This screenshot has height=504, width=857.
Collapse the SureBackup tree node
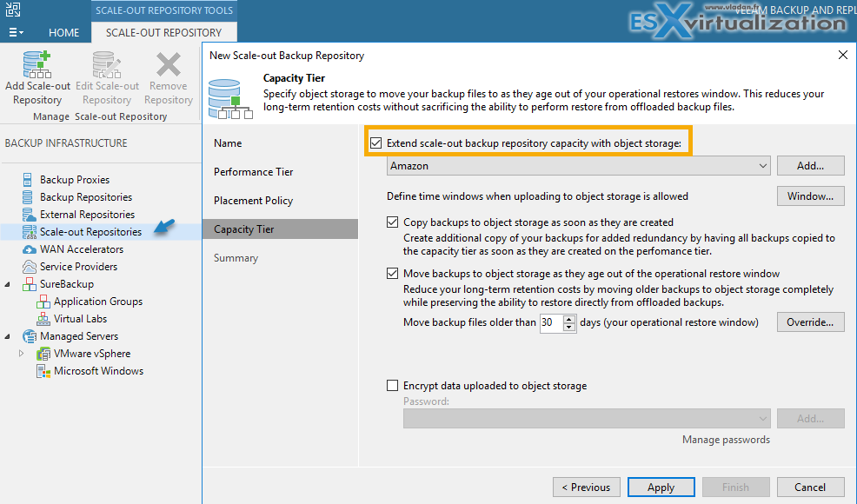[x=7, y=285]
